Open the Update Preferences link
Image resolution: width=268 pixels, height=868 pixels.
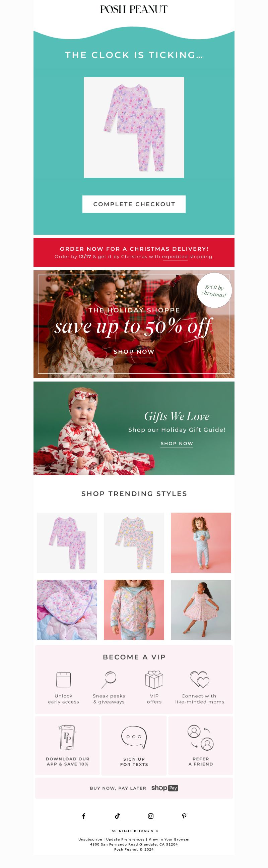[125, 840]
